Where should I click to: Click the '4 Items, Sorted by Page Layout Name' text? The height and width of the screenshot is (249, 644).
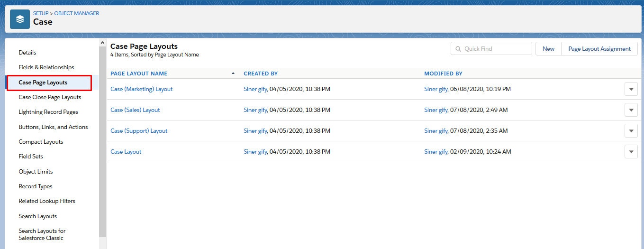(x=154, y=55)
